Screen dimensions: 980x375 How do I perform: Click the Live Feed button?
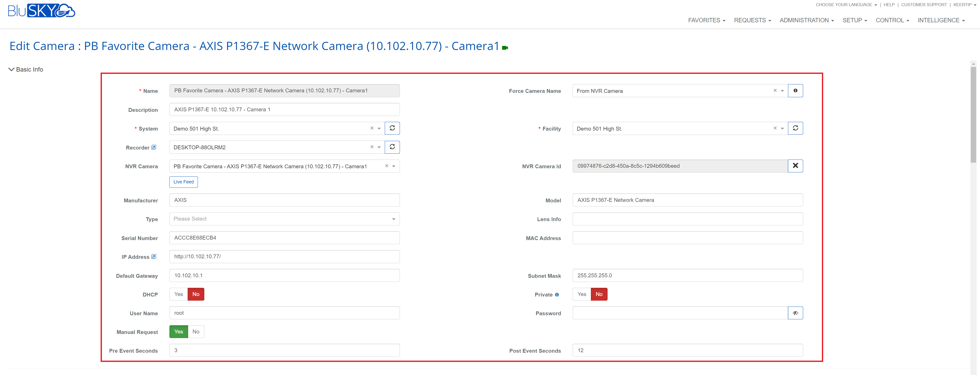coord(183,182)
